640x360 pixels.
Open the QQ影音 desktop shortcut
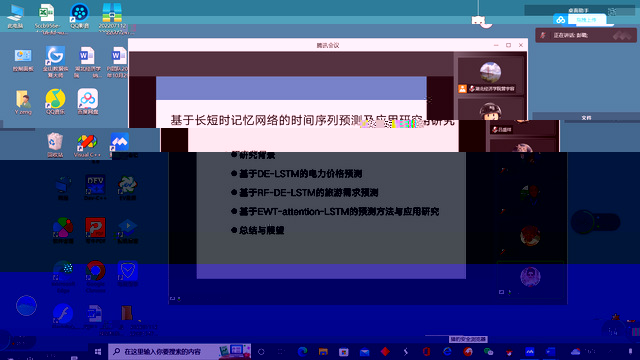(80, 16)
